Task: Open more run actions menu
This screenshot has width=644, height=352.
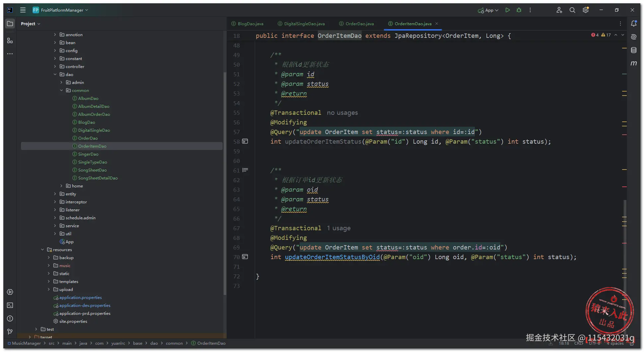Action: coord(530,10)
